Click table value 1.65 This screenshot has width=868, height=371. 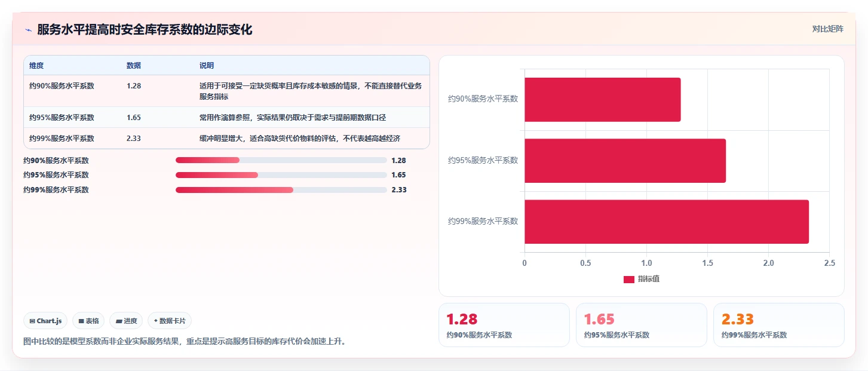[x=134, y=118]
